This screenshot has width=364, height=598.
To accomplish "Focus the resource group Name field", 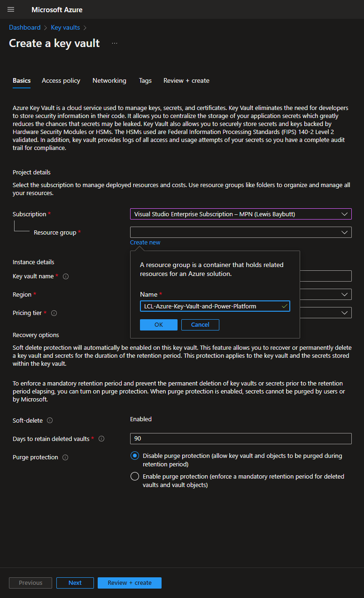I will click(215, 306).
